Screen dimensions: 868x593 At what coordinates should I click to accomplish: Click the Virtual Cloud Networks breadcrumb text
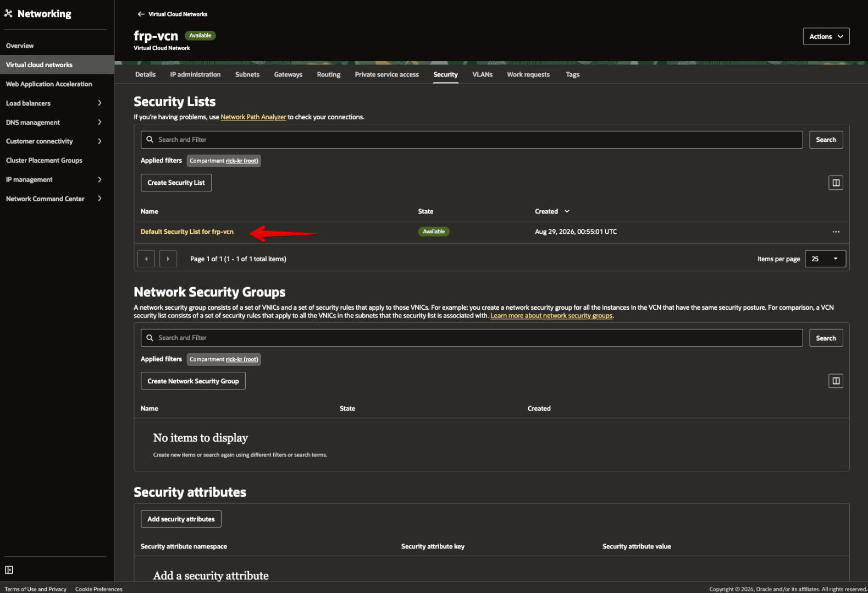[x=178, y=14]
